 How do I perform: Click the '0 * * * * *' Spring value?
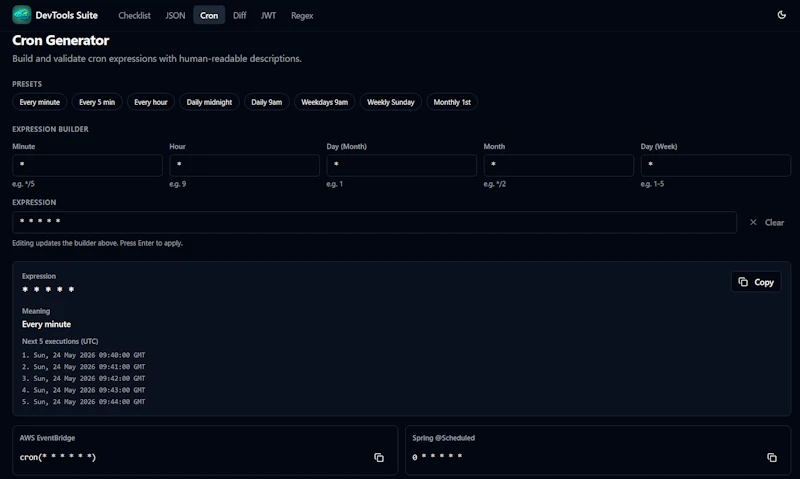[437, 457]
